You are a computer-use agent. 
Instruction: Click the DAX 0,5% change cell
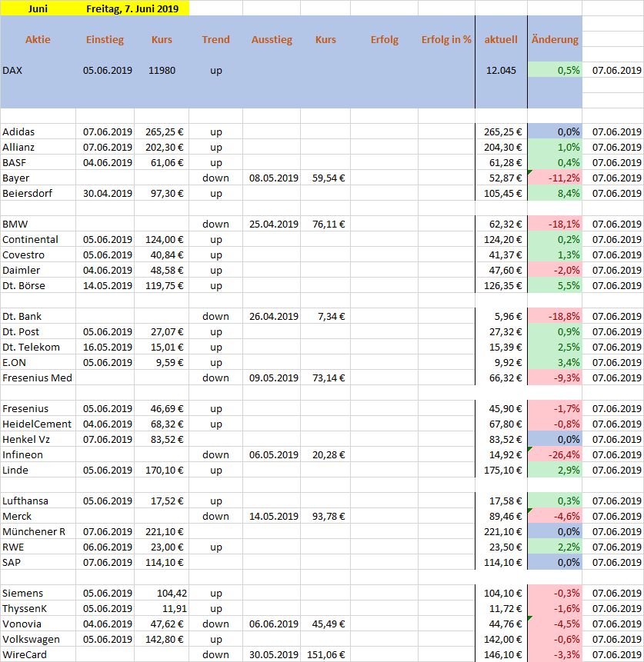555,70
